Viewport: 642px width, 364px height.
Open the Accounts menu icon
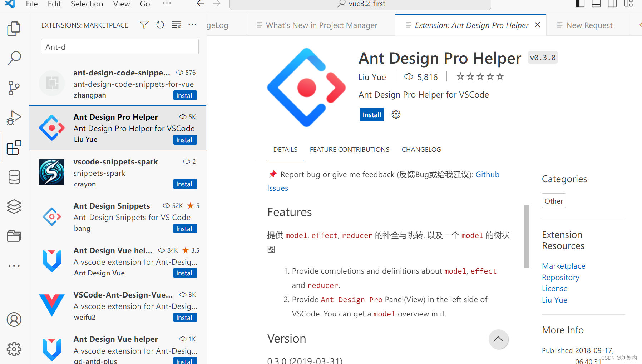coord(14,320)
